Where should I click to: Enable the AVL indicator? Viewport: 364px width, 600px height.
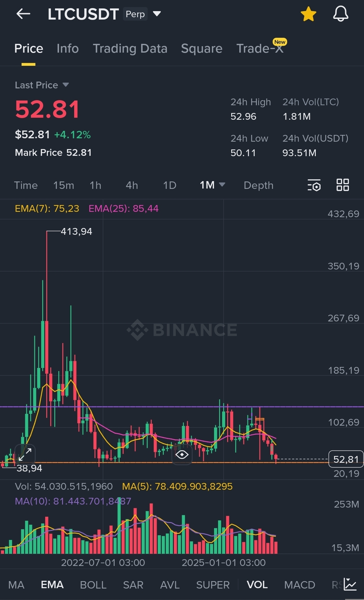point(170,585)
